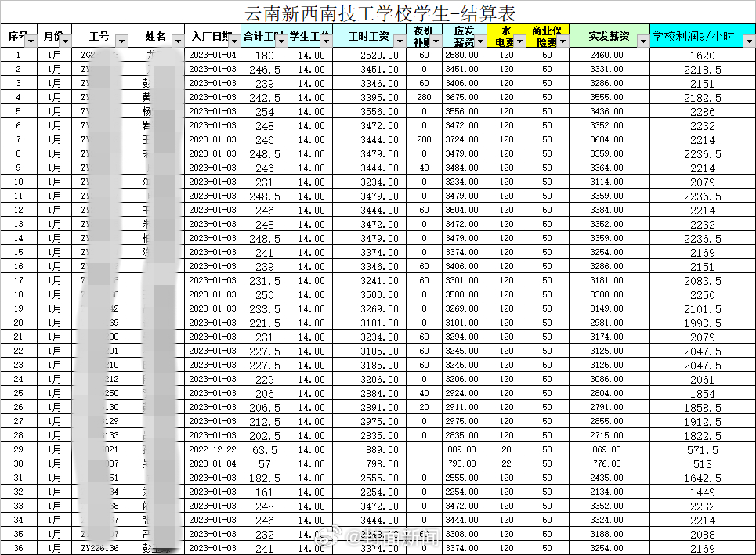
Task: Select total hours 233.5 in row 19
Action: tap(265, 309)
